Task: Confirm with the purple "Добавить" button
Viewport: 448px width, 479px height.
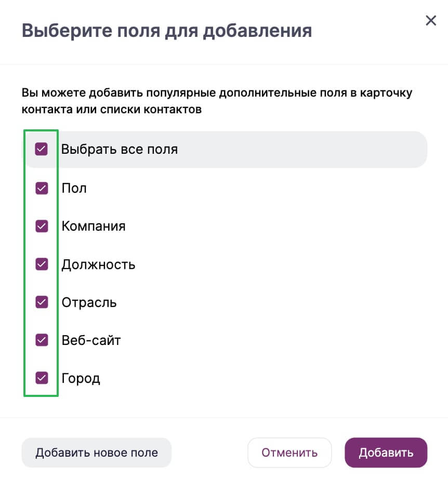Action: pos(386,453)
